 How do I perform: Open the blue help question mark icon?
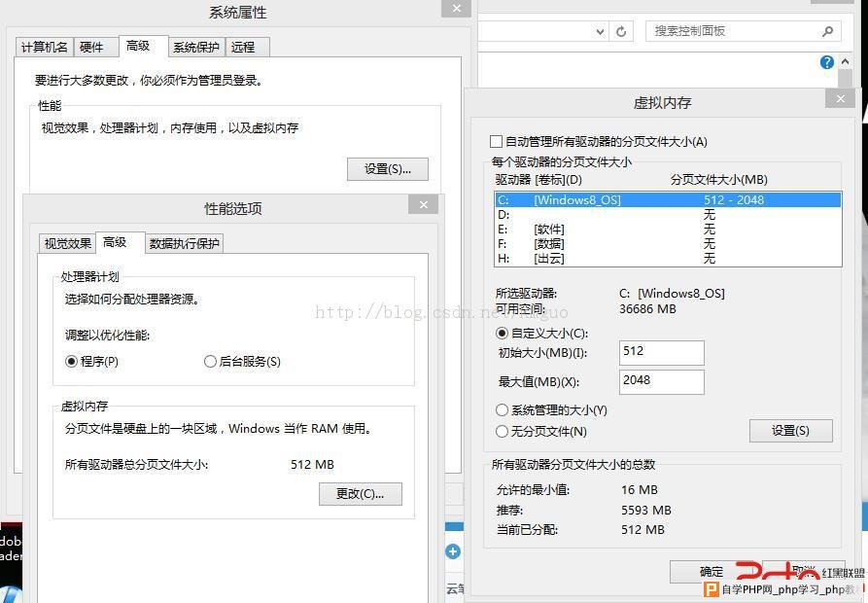826,62
